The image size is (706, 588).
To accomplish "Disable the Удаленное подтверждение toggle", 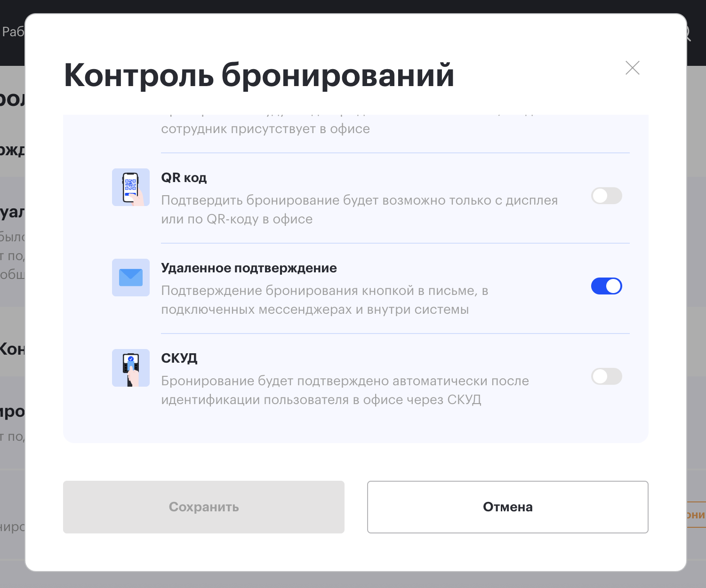I will coord(606,286).
